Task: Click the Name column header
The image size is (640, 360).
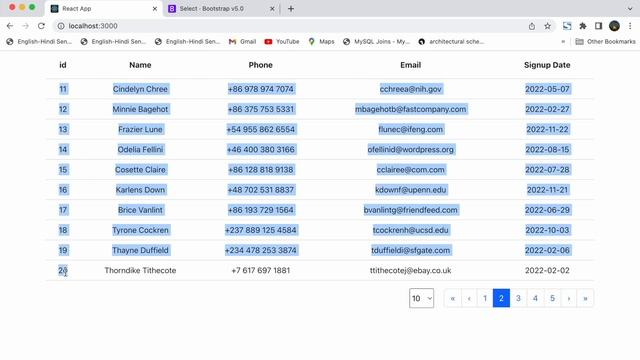Action: click(140, 65)
